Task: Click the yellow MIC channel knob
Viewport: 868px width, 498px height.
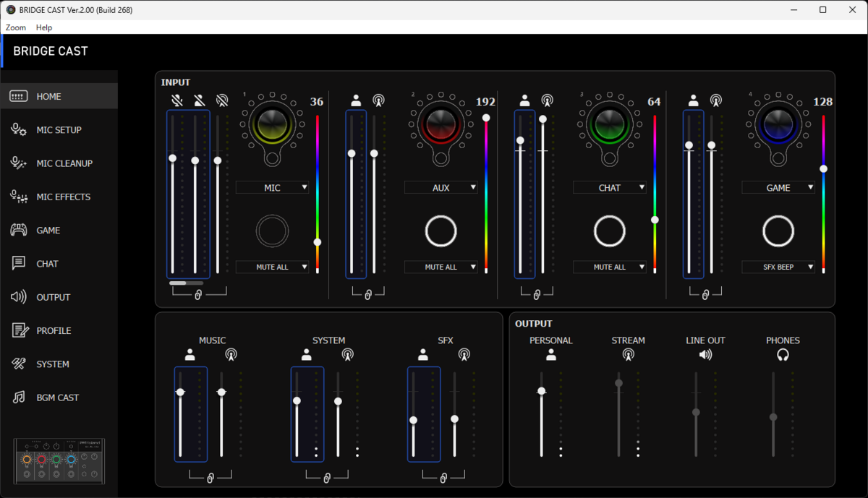Action: click(x=272, y=124)
